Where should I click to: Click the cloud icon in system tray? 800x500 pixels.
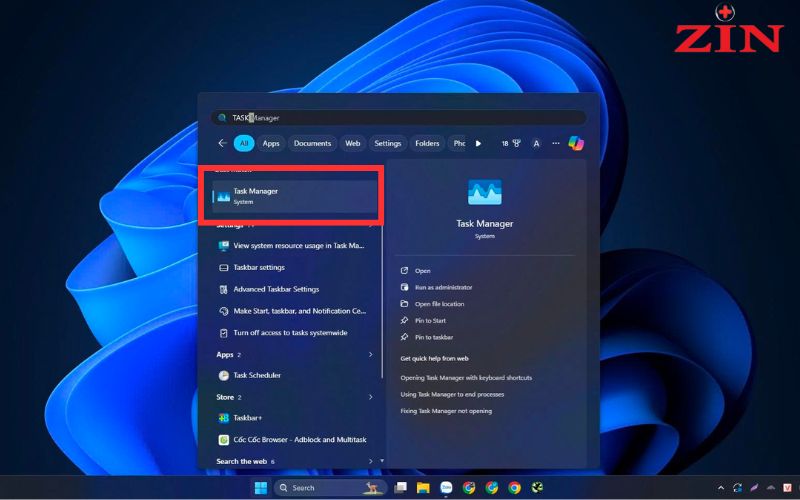(771, 488)
